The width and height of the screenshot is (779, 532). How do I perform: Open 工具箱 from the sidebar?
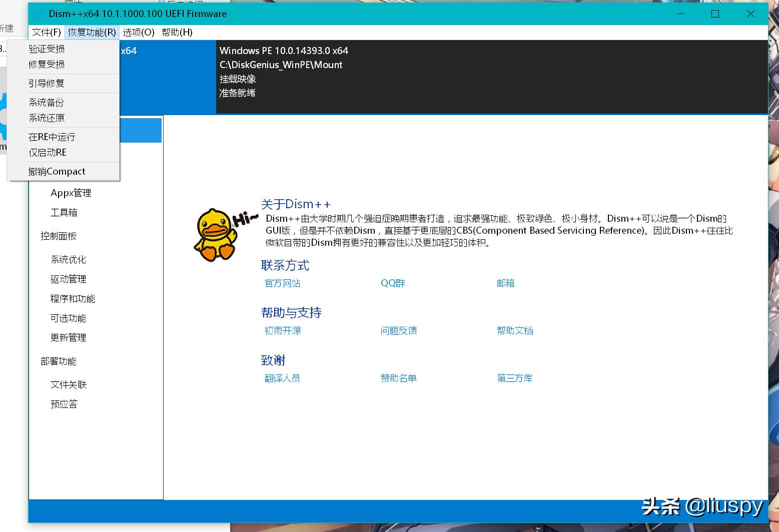click(x=64, y=212)
